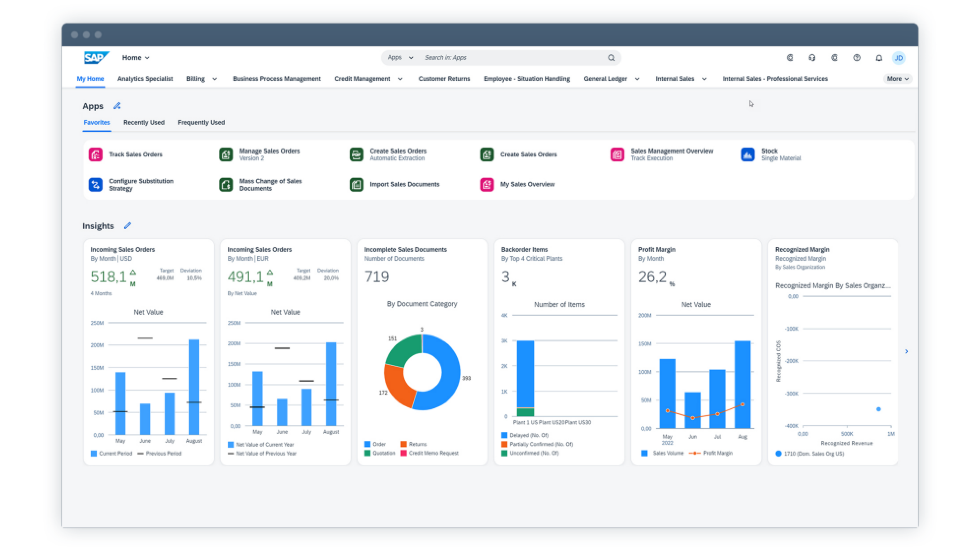
Task: Open My Sales Overview app icon
Action: (487, 184)
